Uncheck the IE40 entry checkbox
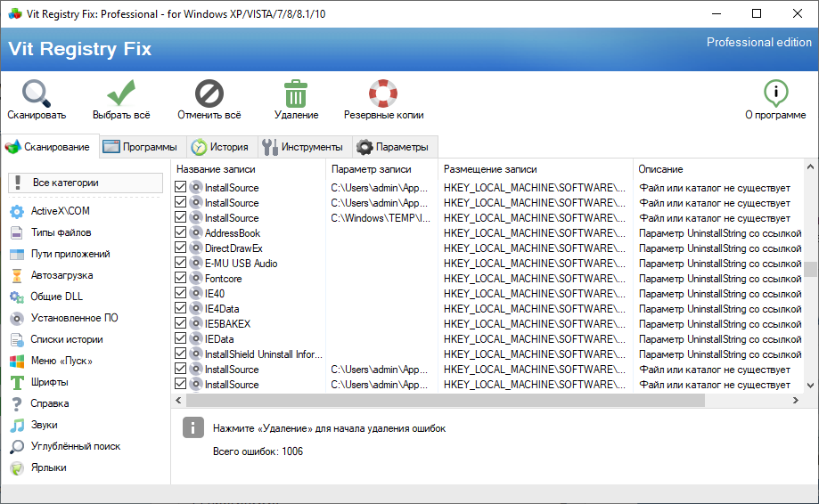 pyautogui.click(x=181, y=293)
